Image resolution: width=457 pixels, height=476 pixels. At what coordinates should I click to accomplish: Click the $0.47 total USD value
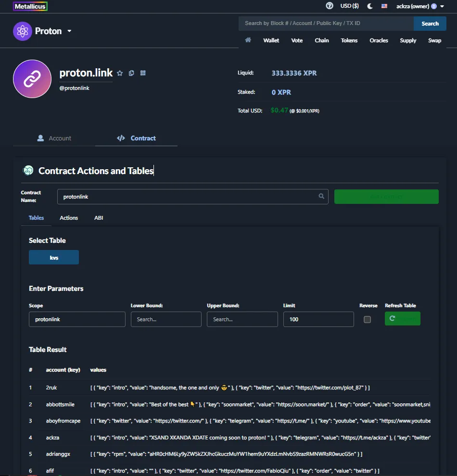[x=279, y=110]
